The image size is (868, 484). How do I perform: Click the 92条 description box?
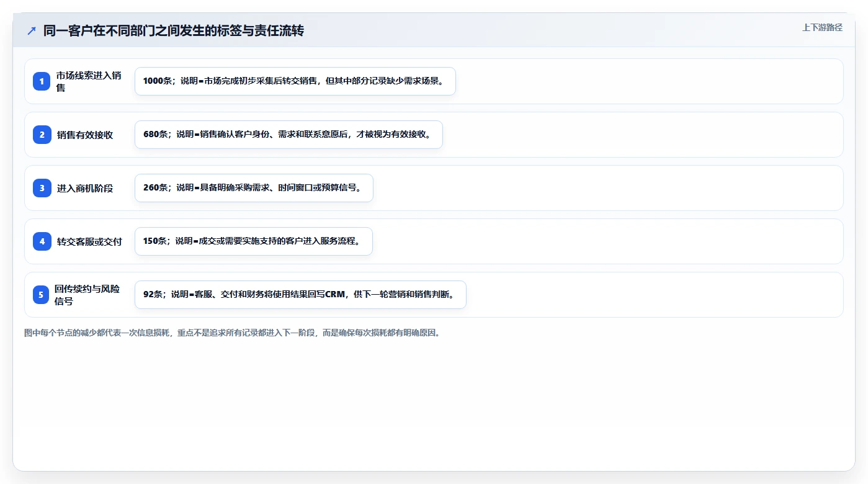click(x=300, y=295)
